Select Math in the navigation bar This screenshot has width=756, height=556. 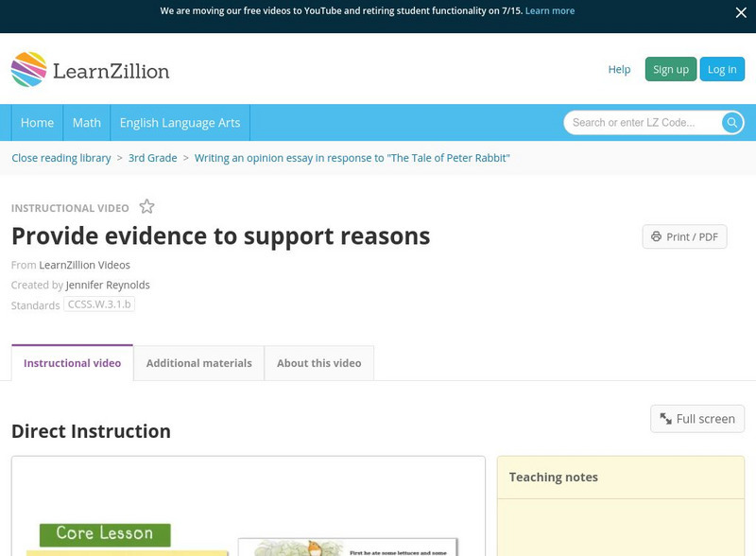(86, 122)
